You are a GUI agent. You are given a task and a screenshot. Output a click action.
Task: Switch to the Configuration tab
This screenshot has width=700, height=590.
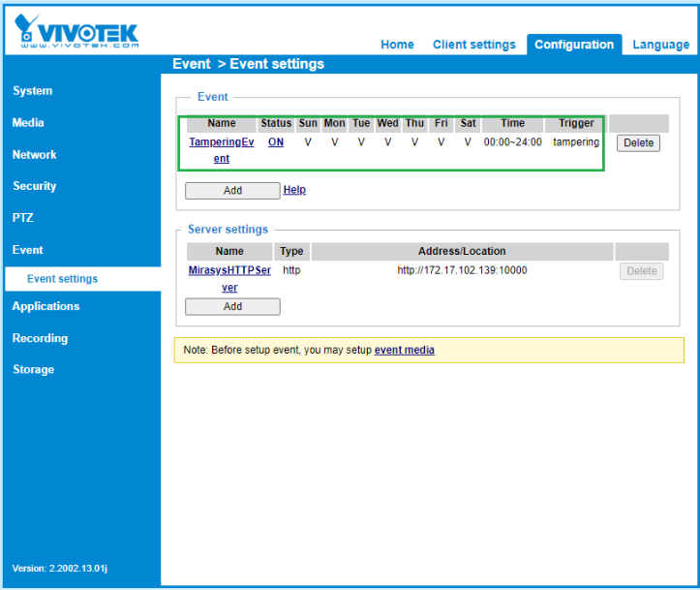574,45
